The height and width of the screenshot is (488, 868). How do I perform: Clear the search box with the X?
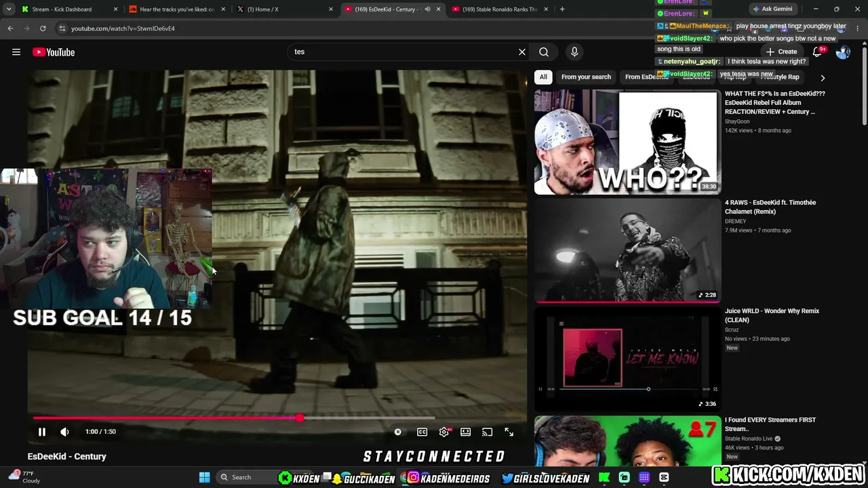pos(522,52)
